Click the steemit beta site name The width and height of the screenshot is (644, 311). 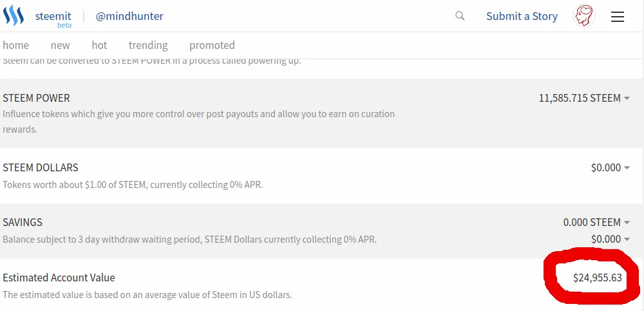click(x=53, y=19)
